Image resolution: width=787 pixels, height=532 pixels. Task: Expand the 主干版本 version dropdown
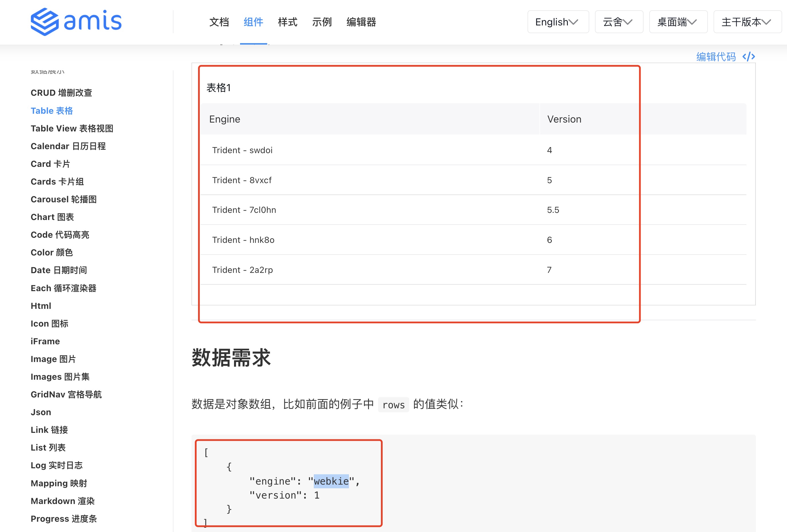coord(747,22)
